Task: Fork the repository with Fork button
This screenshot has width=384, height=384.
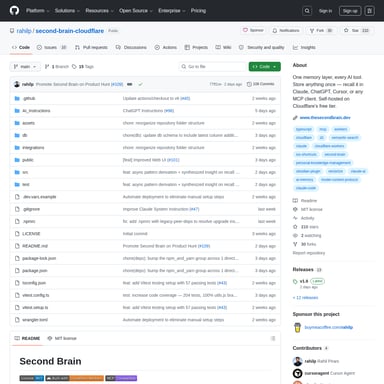Action: coord(321,30)
